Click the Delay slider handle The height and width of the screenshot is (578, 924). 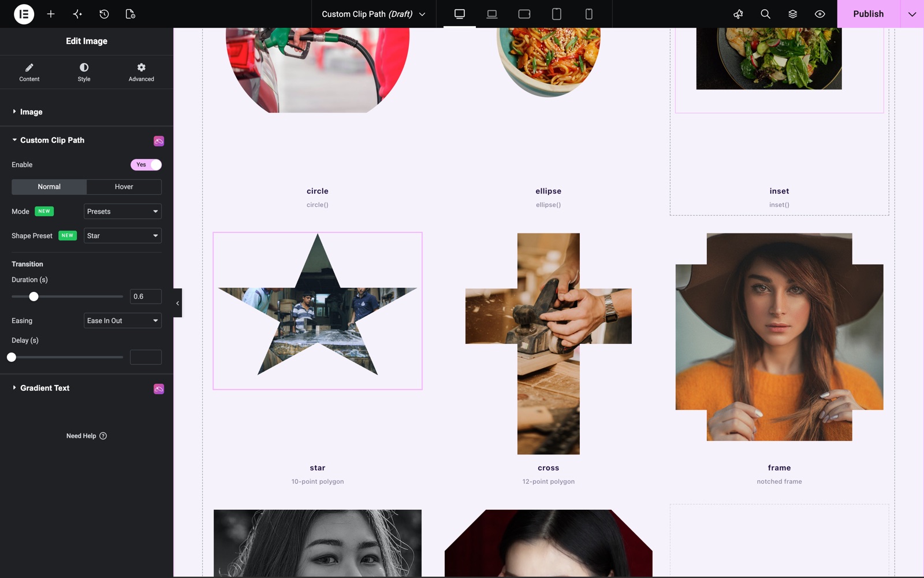[x=12, y=357]
